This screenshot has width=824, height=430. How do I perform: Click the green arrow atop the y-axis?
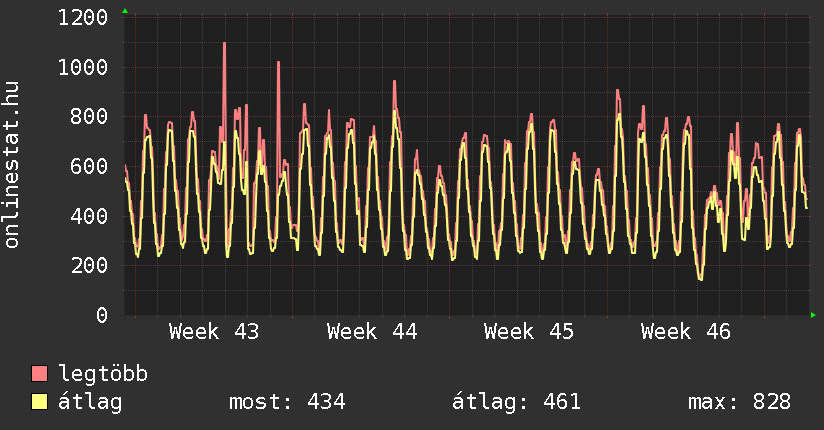click(125, 11)
